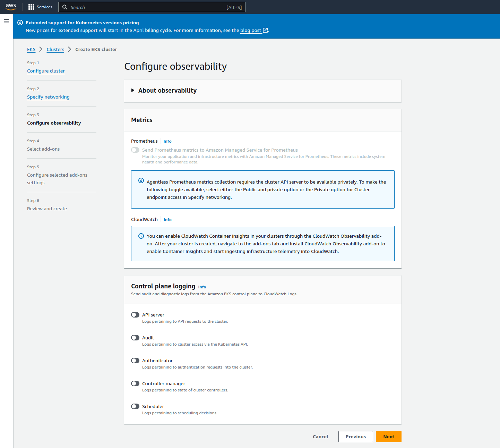Image resolution: width=500 pixels, height=448 pixels.
Task: Select Configure observability step in sidebar
Action: [x=54, y=123]
